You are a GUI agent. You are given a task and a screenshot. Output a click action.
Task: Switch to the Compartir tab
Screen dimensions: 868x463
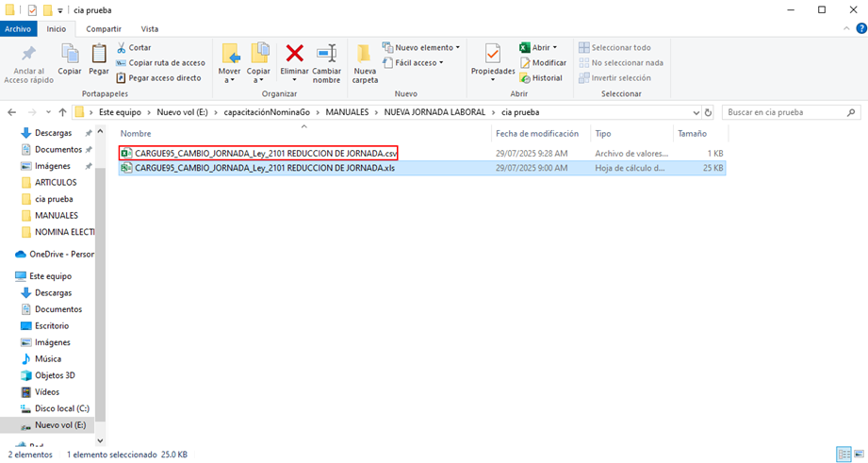103,29
